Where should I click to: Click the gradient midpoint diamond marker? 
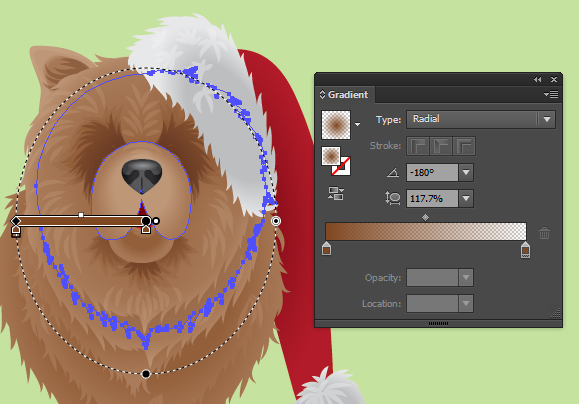point(425,218)
